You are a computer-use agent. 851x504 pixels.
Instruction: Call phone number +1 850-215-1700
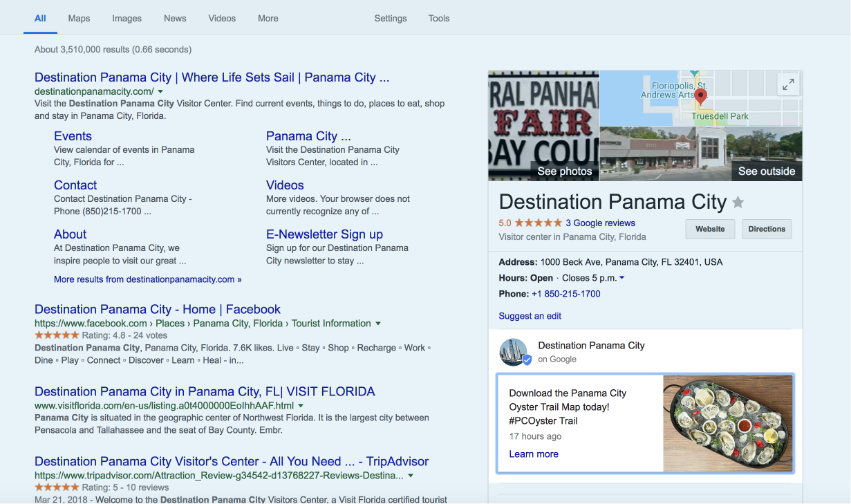565,294
